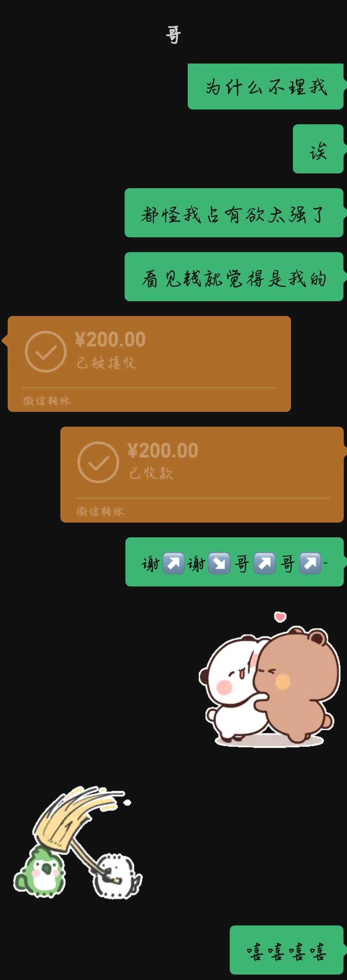Select the 谢谢哥哥 message bubble

[234, 562]
